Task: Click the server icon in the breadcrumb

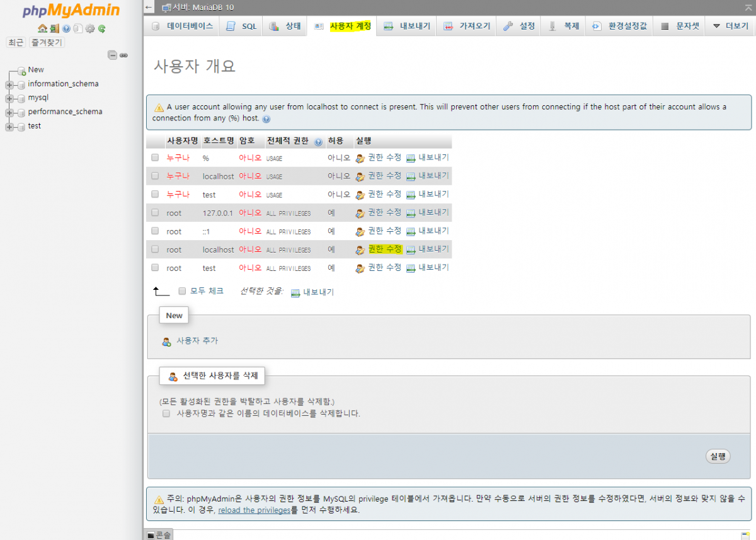Action: (166, 8)
